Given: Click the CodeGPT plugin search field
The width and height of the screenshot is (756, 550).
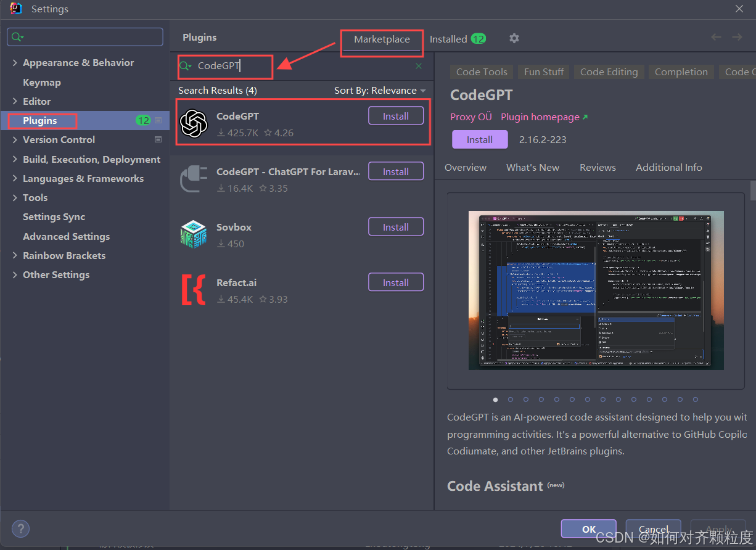Looking at the screenshot, I should pyautogui.click(x=302, y=66).
